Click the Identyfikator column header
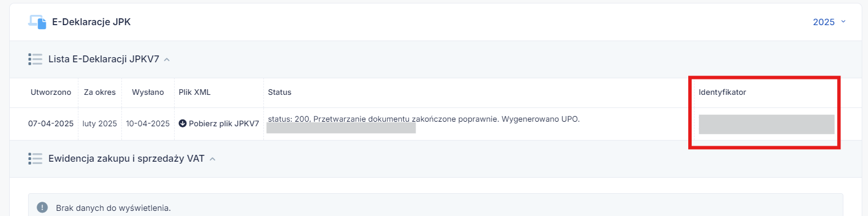The image size is (868, 216). [722, 92]
